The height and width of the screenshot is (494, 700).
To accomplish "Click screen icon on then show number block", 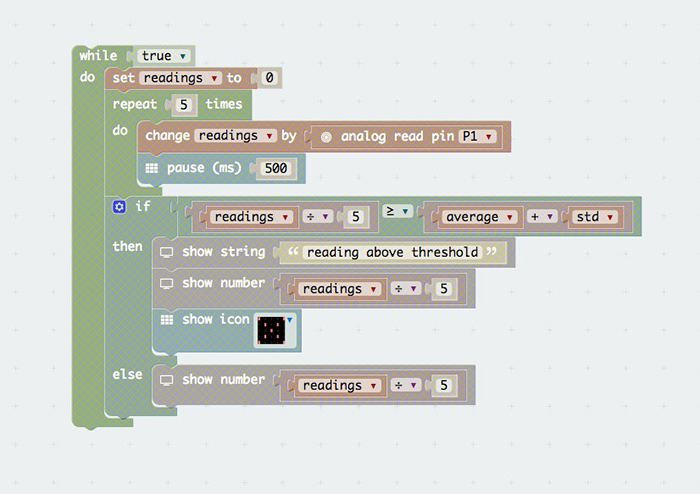I will pyautogui.click(x=167, y=284).
